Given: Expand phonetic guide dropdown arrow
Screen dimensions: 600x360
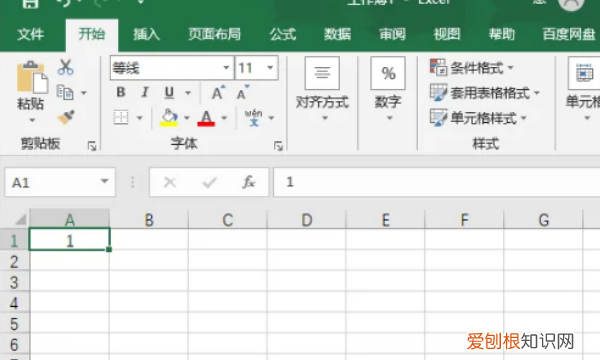Looking at the screenshot, I should coord(271,118).
